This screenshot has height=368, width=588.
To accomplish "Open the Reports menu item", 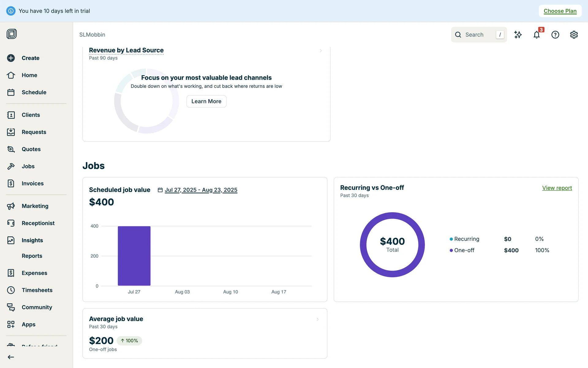I will 32,256.
